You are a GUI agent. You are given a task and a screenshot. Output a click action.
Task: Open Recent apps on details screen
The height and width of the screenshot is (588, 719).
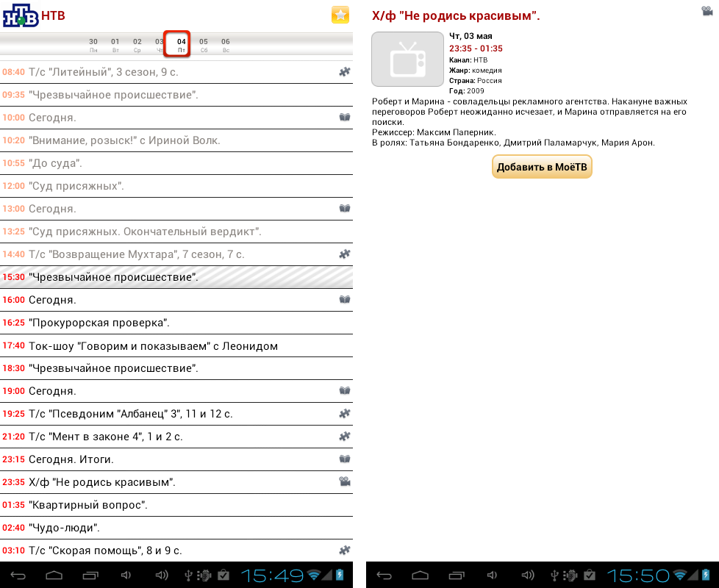pyautogui.click(x=457, y=576)
